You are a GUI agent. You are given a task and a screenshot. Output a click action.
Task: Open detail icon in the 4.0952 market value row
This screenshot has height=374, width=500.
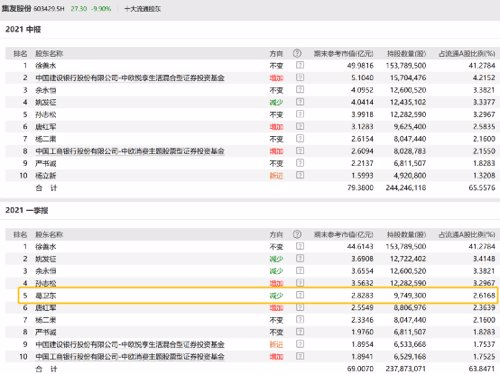(300, 90)
